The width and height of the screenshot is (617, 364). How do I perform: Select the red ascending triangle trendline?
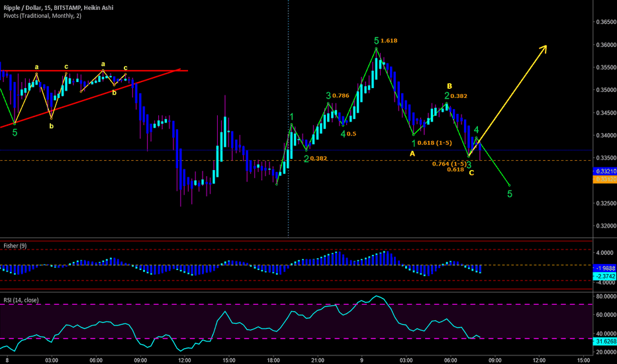coord(90,99)
